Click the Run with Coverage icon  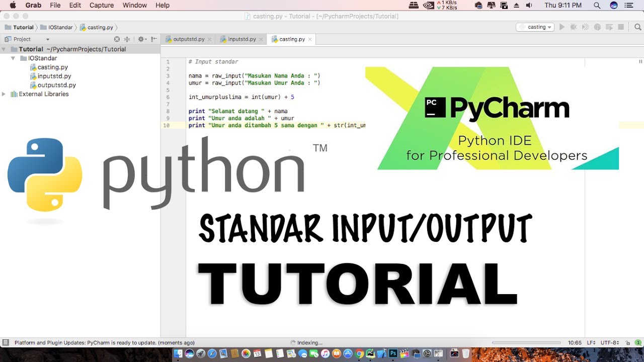[x=585, y=27]
